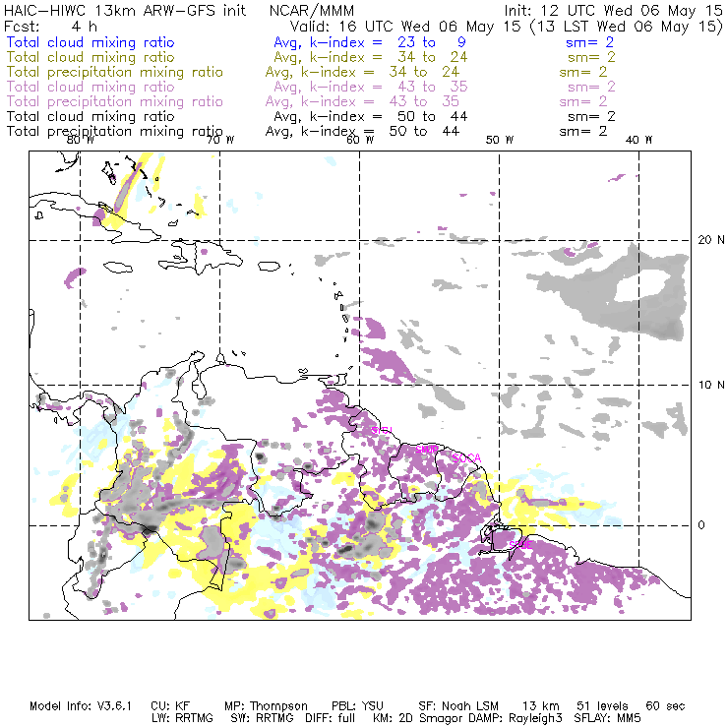728x728 pixels.
Task: Click the "60 W" longitude label
Action: tap(360, 140)
